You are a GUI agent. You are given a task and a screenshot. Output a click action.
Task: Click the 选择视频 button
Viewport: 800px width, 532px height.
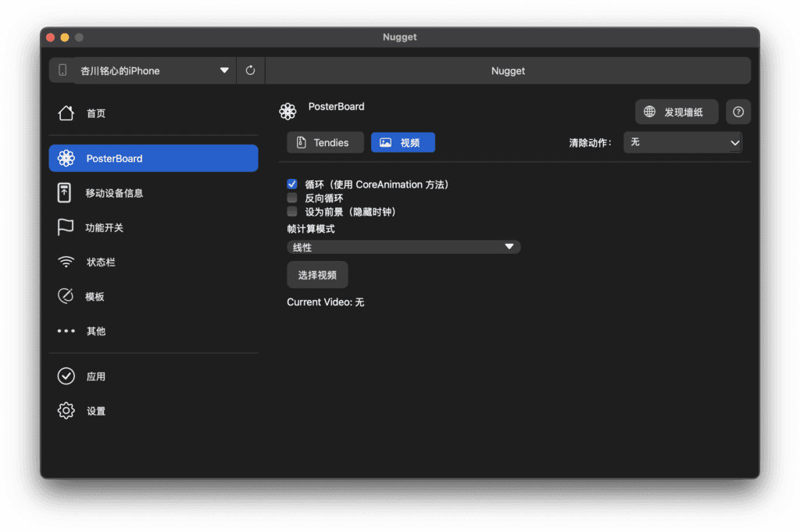point(317,274)
